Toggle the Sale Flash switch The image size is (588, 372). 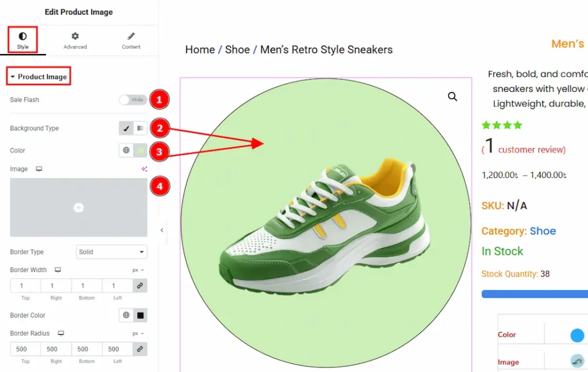click(x=133, y=100)
